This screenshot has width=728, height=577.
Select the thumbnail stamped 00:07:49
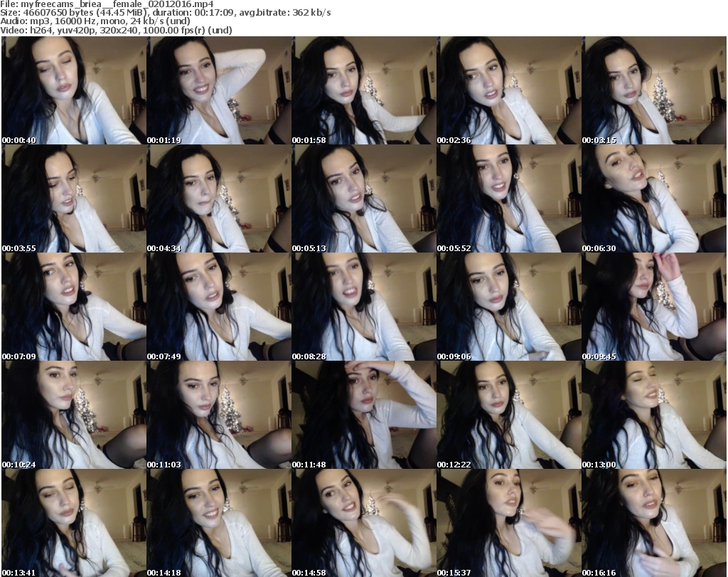(x=219, y=307)
